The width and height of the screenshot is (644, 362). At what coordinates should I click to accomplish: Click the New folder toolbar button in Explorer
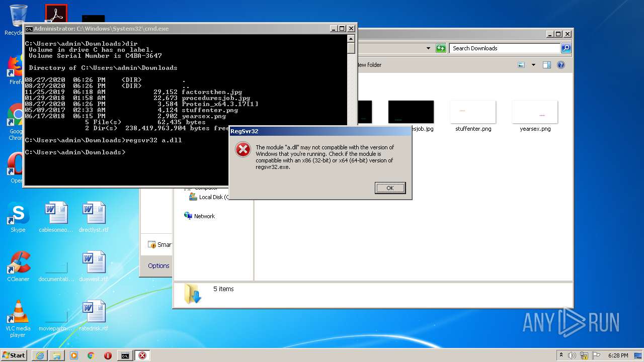pos(369,65)
